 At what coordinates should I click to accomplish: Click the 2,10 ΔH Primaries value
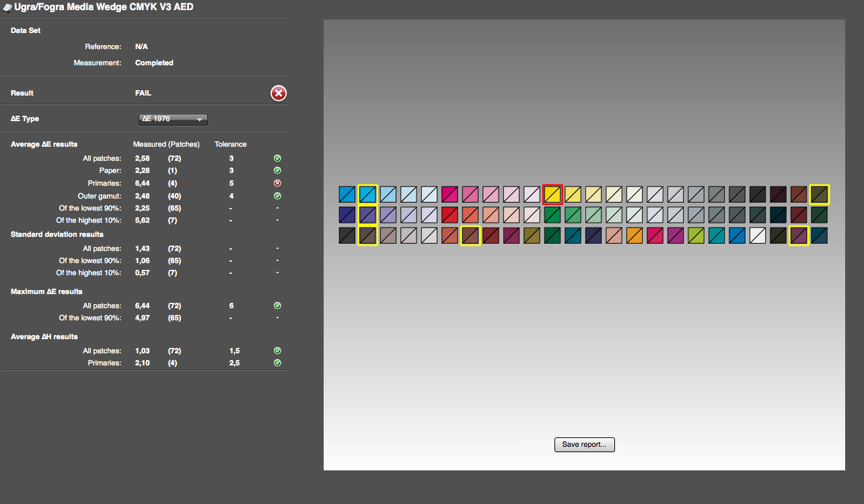142,363
